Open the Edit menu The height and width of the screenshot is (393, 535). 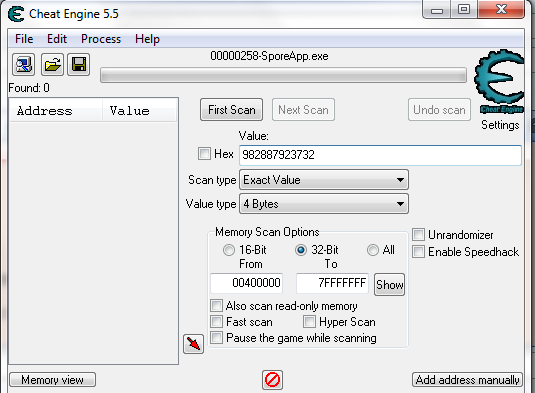(57, 39)
